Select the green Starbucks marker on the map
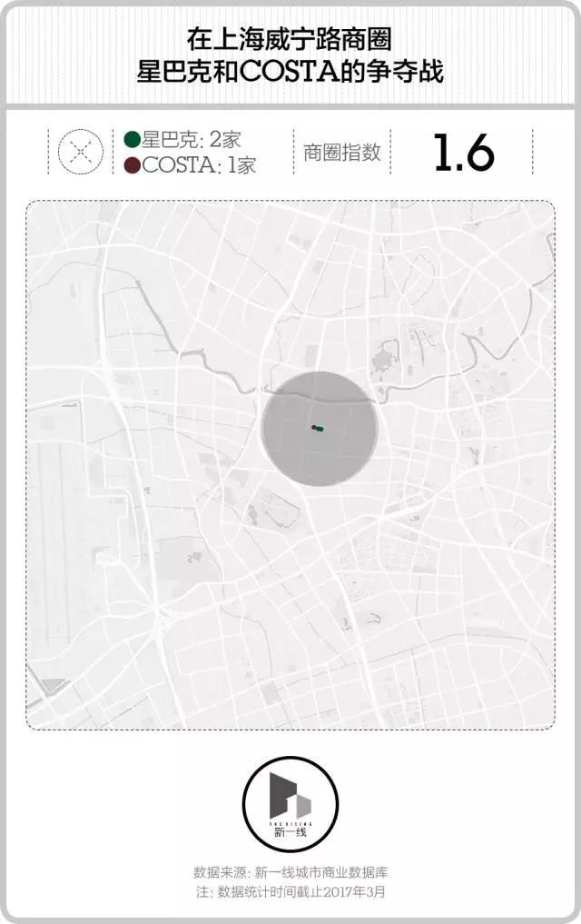The height and width of the screenshot is (924, 581). pyautogui.click(x=321, y=429)
